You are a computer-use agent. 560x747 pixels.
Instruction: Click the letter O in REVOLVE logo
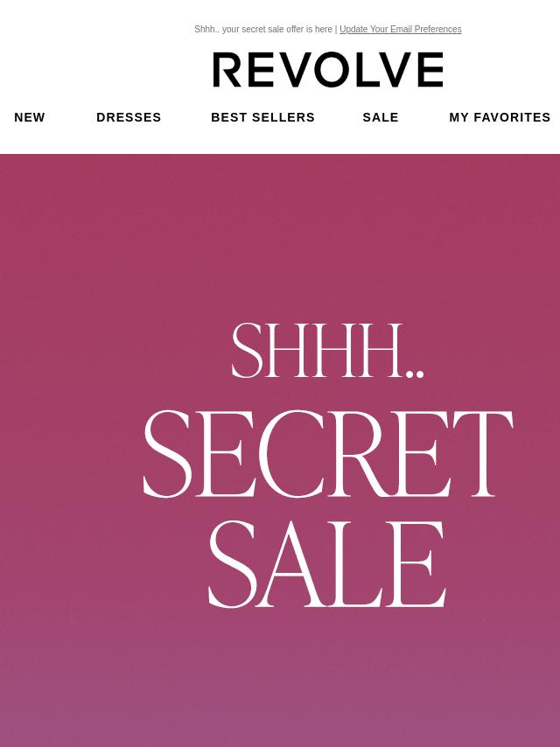[x=330, y=70]
